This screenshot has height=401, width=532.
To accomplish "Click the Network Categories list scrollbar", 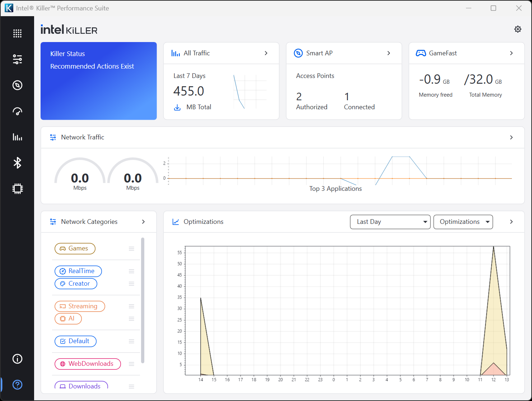I will click(143, 300).
